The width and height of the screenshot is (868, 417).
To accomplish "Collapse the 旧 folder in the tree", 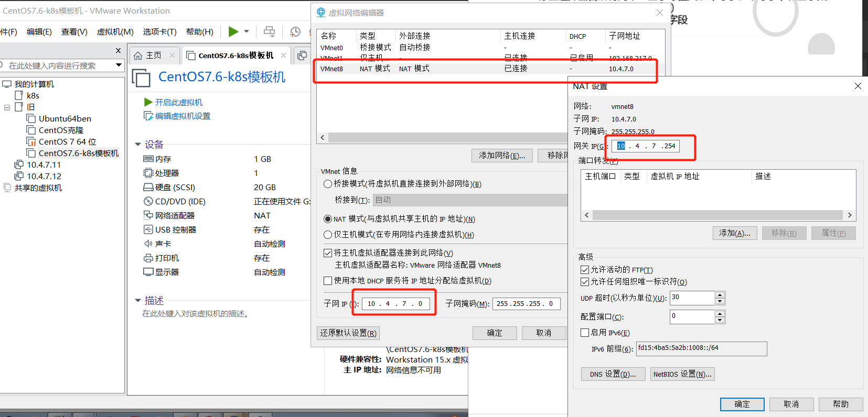I will (7, 107).
